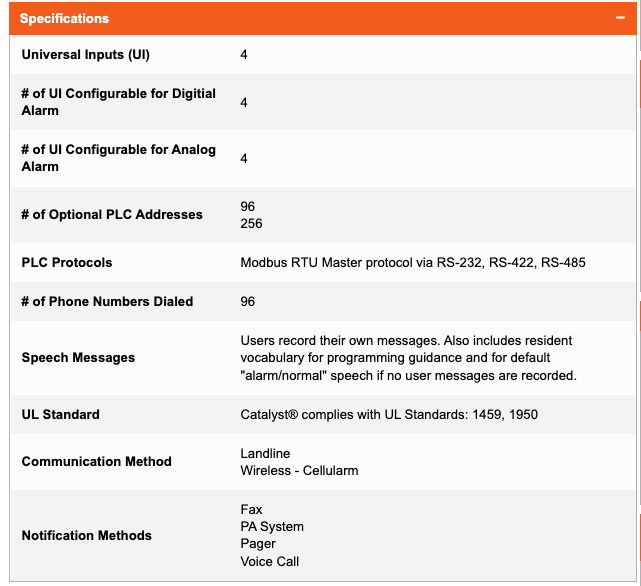The height and width of the screenshot is (586, 641).
Task: Select the Landline communication method
Action: coord(265,453)
